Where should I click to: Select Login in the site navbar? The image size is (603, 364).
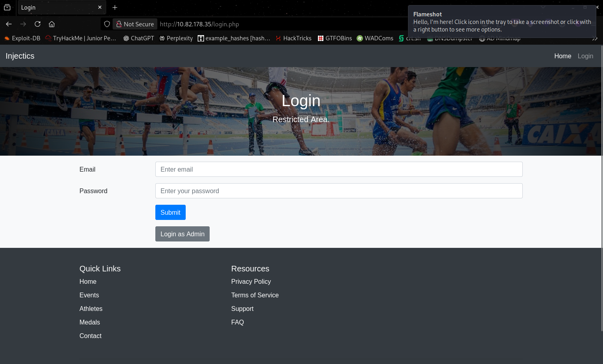[585, 56]
